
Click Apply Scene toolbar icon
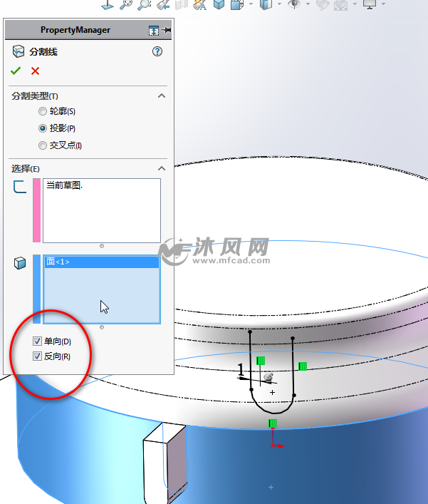click(x=340, y=4)
